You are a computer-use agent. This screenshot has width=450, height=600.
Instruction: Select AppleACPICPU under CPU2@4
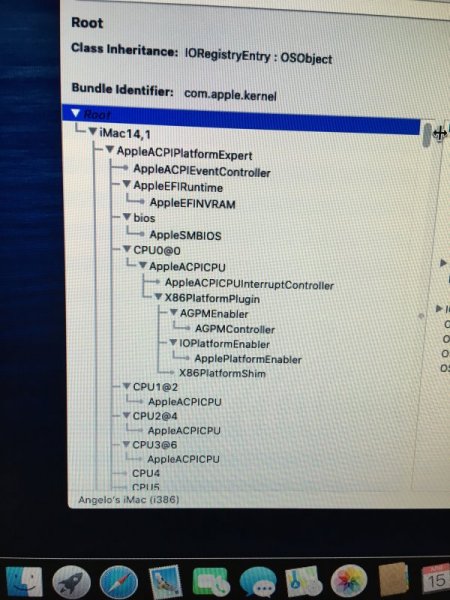point(184,430)
